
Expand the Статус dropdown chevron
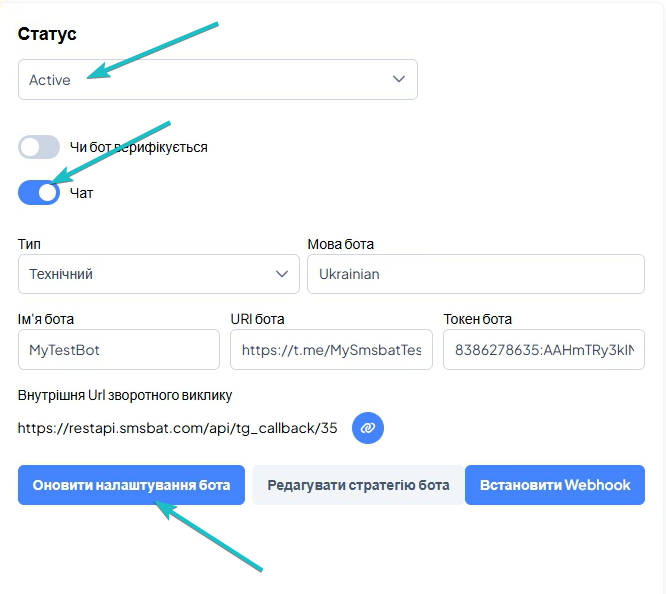point(399,79)
